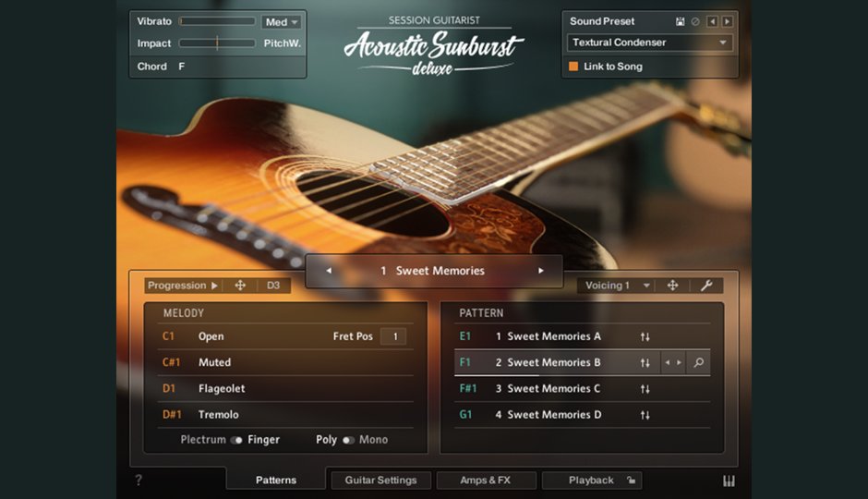The image size is (868, 499).
Task: Click the Progression button
Action: tap(183, 286)
